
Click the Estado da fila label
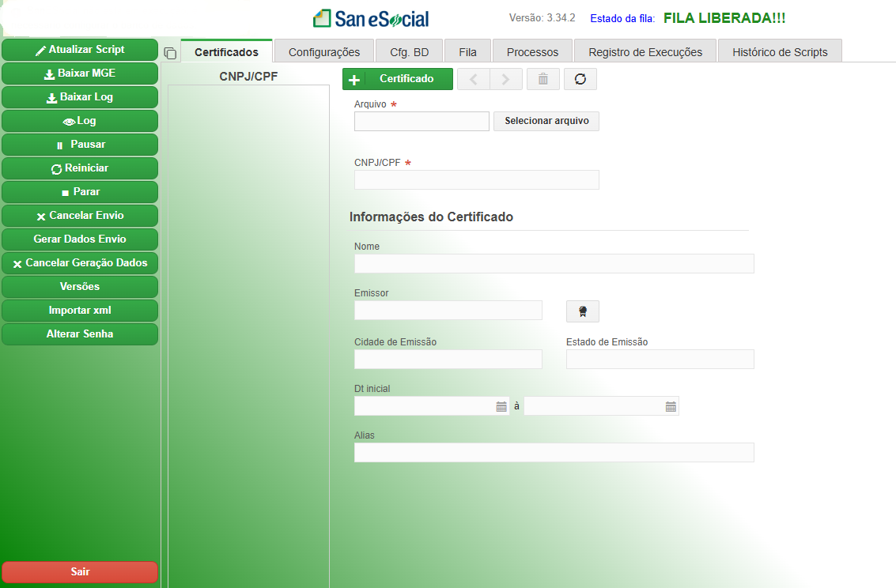622,19
